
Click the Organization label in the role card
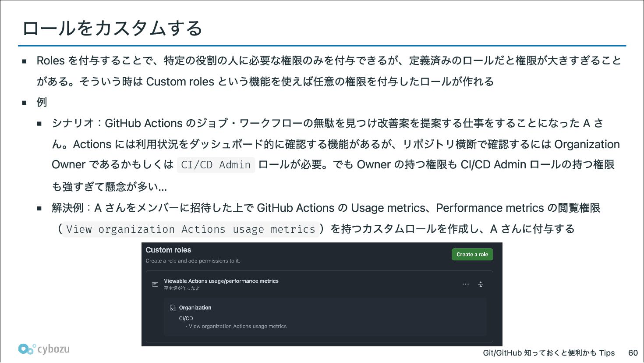[x=195, y=308]
